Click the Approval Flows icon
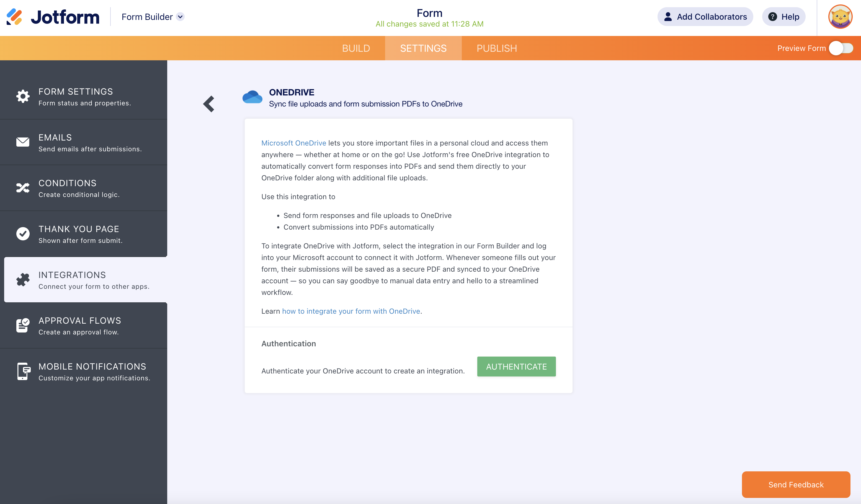The width and height of the screenshot is (861, 504). (23, 325)
